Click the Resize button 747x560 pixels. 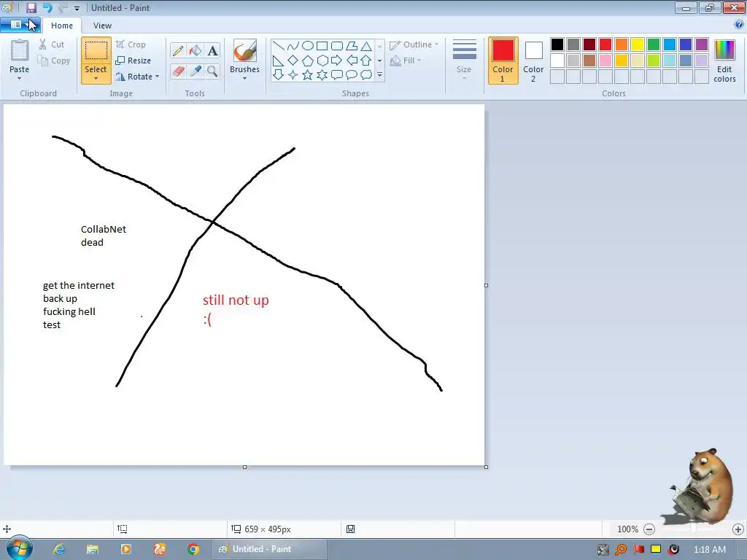coord(133,61)
